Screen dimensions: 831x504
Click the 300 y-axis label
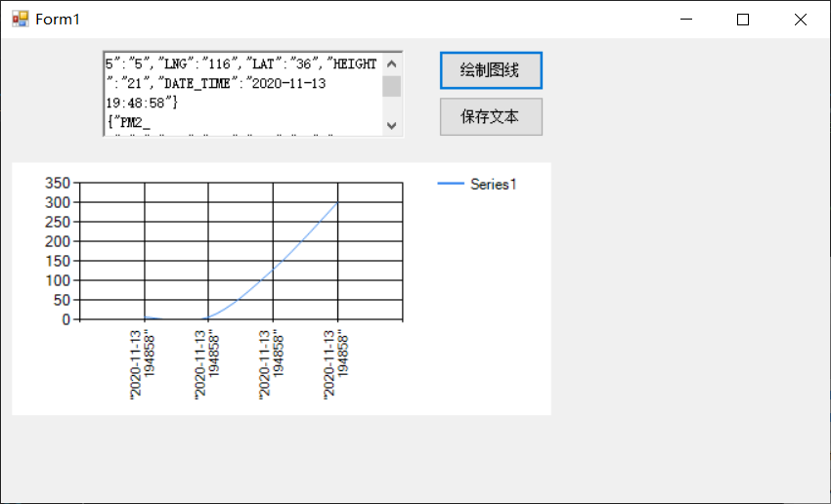[58, 202]
